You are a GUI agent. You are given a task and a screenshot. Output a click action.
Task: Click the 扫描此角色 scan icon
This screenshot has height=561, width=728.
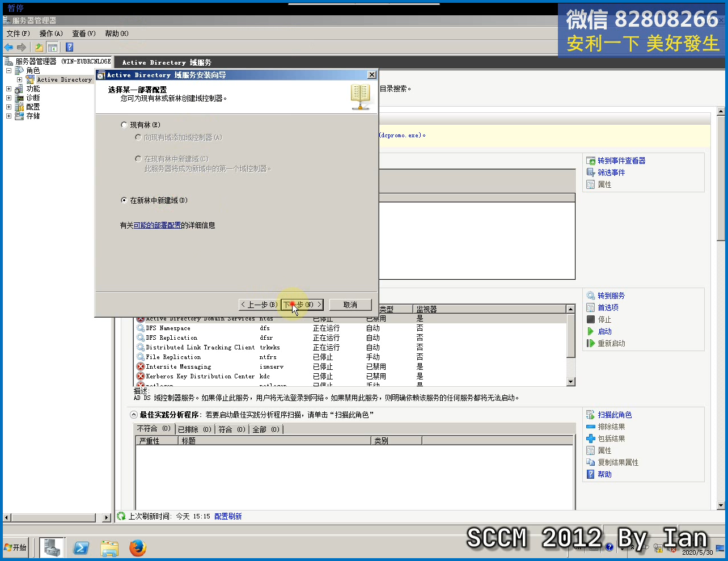[x=590, y=415]
